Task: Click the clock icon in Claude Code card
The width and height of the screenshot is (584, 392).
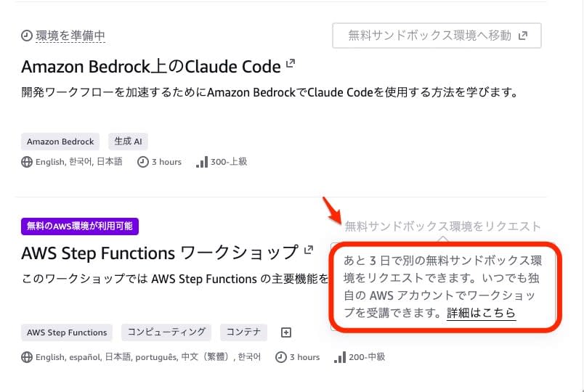Action: point(142,162)
